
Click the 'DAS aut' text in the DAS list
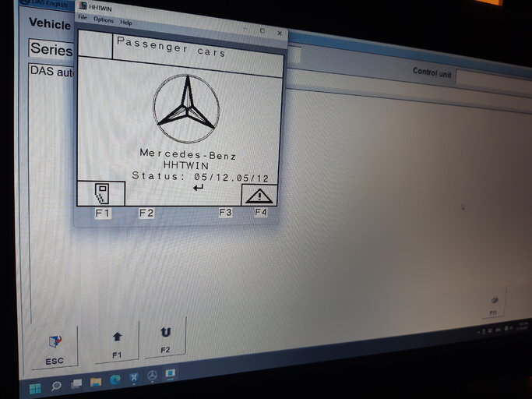pyautogui.click(x=52, y=72)
